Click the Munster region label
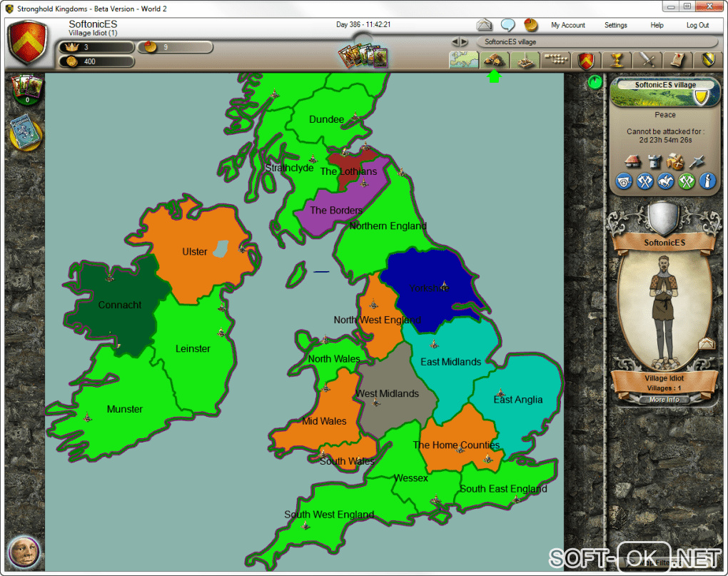Viewport: 728px width, 576px height. pyautogui.click(x=124, y=409)
